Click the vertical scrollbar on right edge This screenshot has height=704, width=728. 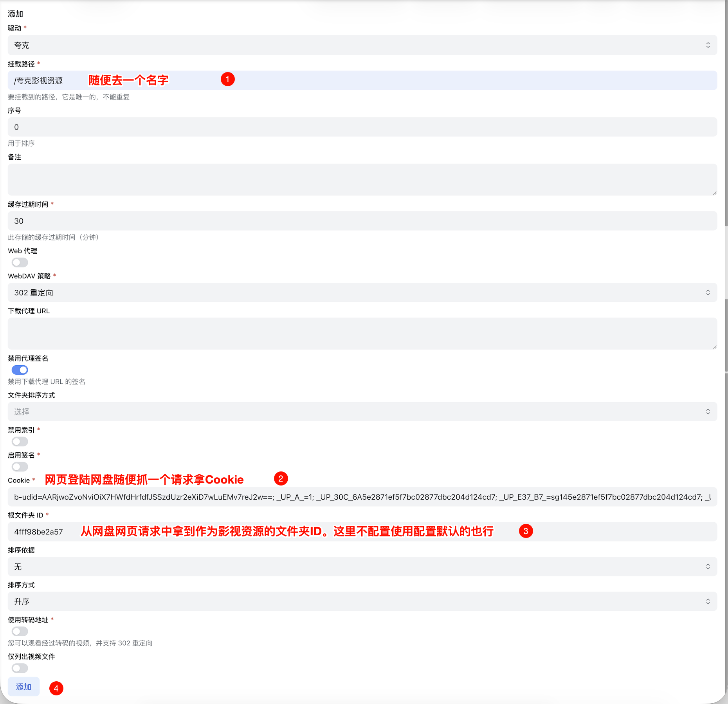(726, 117)
